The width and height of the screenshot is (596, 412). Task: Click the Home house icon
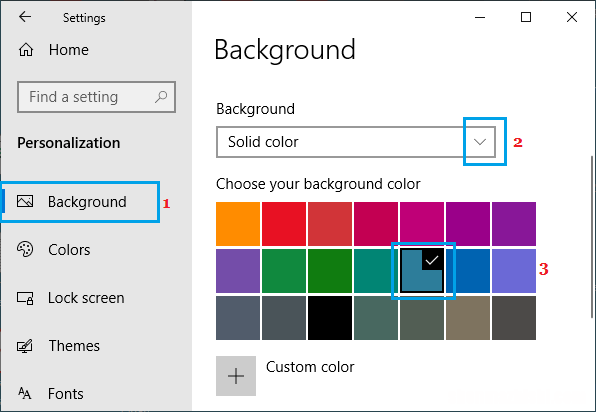(26, 50)
